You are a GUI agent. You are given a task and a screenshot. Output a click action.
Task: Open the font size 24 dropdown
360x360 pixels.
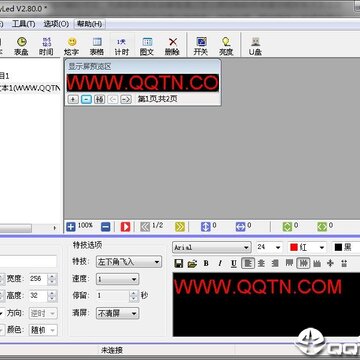(278, 248)
